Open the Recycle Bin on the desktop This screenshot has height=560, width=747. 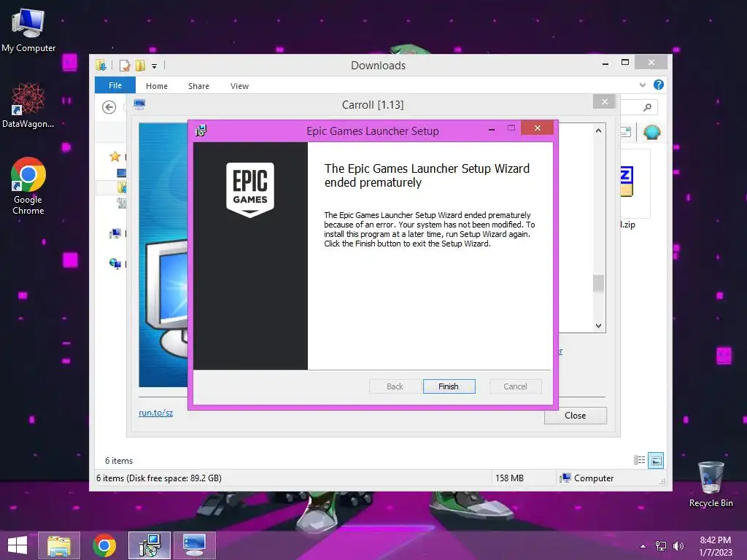pyautogui.click(x=711, y=484)
